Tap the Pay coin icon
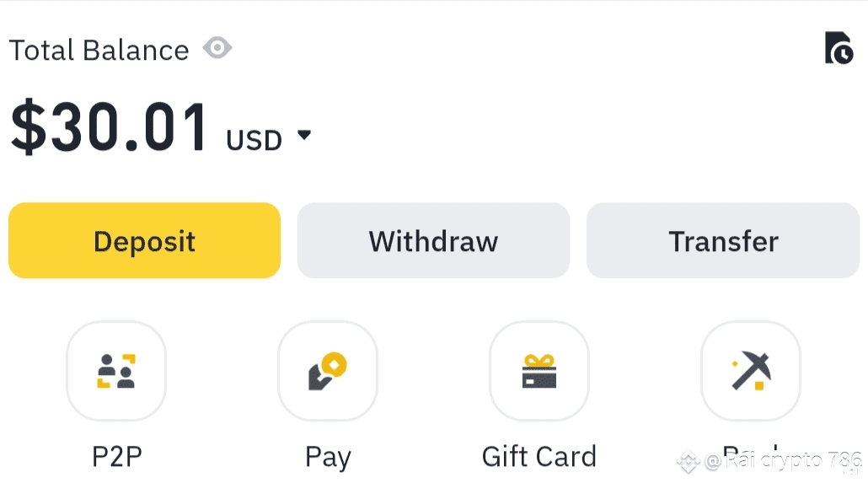The width and height of the screenshot is (868, 483). tap(328, 371)
